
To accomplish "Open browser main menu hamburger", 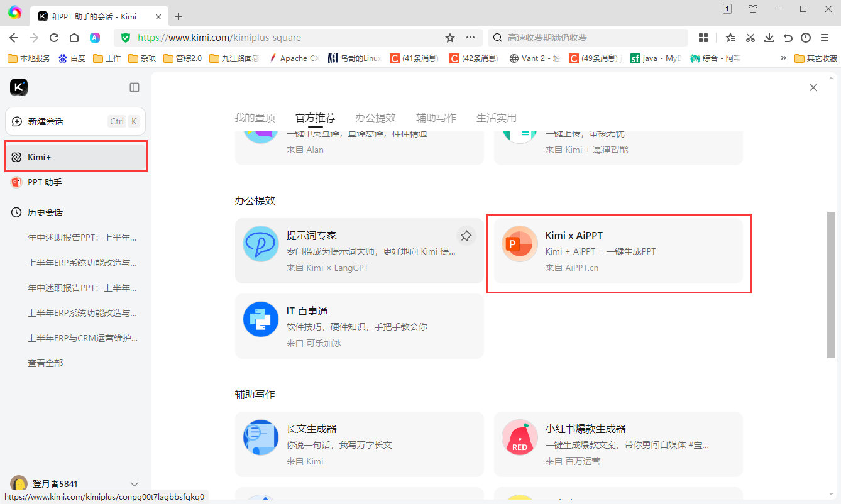I will point(826,38).
